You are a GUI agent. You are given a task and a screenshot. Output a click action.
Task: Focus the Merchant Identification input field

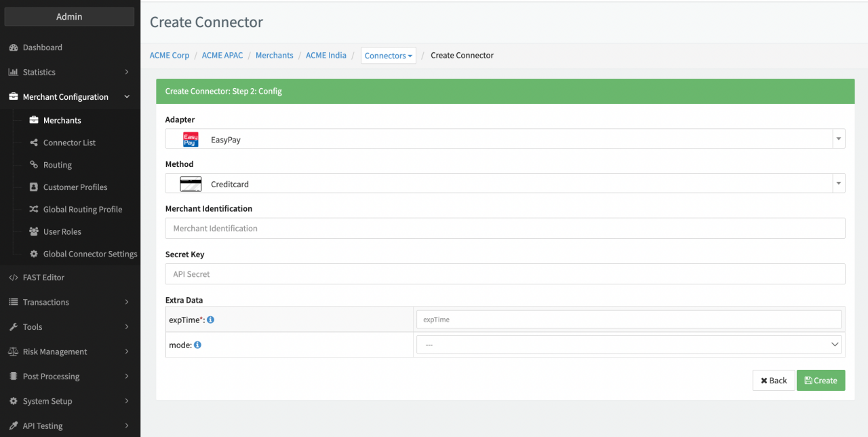(505, 229)
